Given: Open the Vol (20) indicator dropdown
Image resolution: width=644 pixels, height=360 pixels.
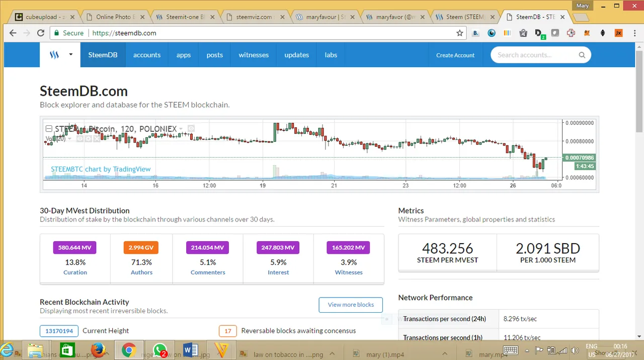Looking at the screenshot, I should pos(70,138).
